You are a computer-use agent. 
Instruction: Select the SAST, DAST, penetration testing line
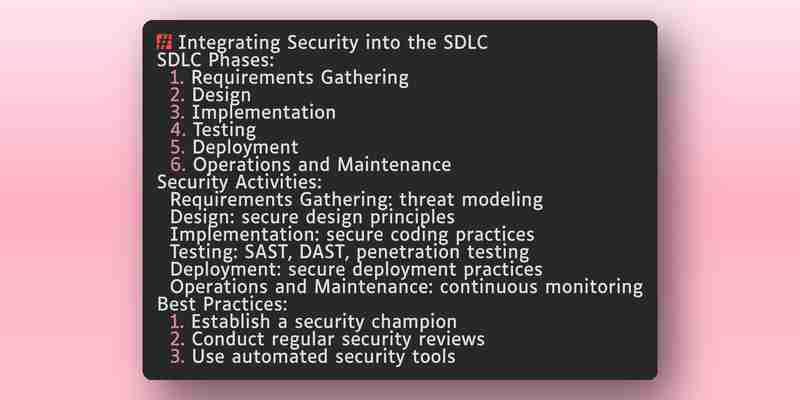[x=349, y=252]
